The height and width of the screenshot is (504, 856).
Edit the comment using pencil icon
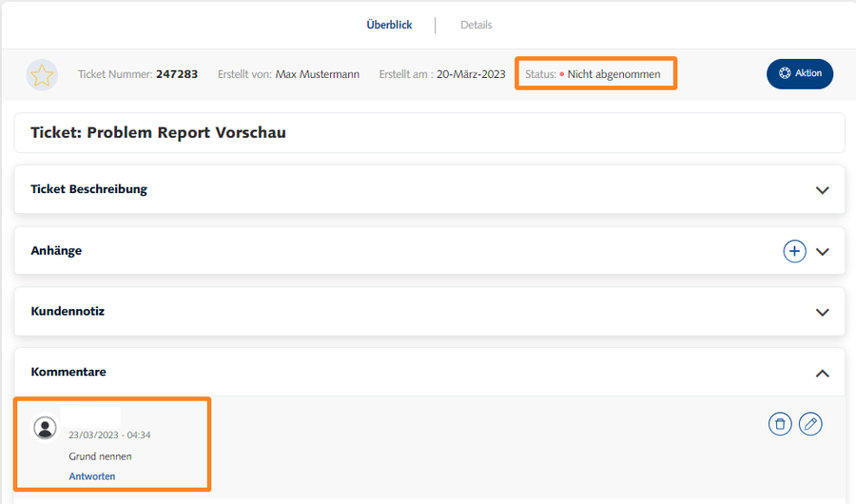(x=810, y=424)
